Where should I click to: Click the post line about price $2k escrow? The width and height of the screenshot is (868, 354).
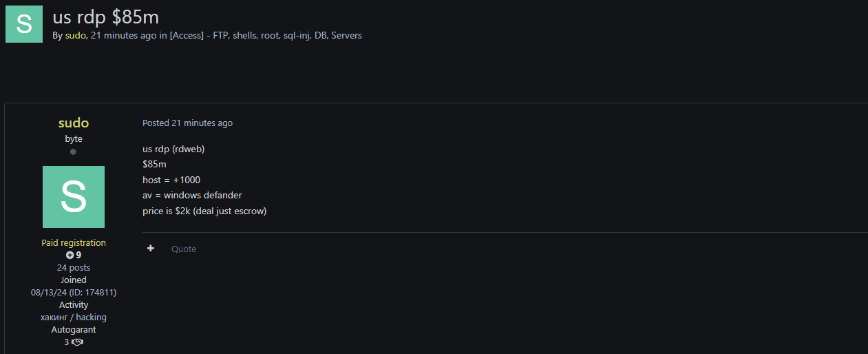(204, 211)
